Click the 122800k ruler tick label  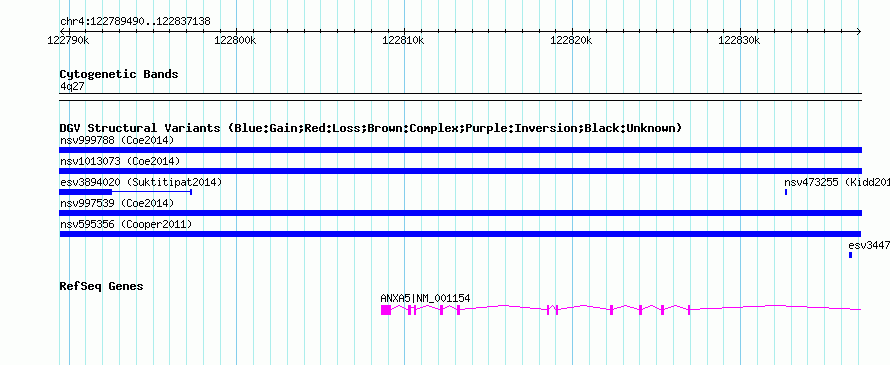coord(235,40)
